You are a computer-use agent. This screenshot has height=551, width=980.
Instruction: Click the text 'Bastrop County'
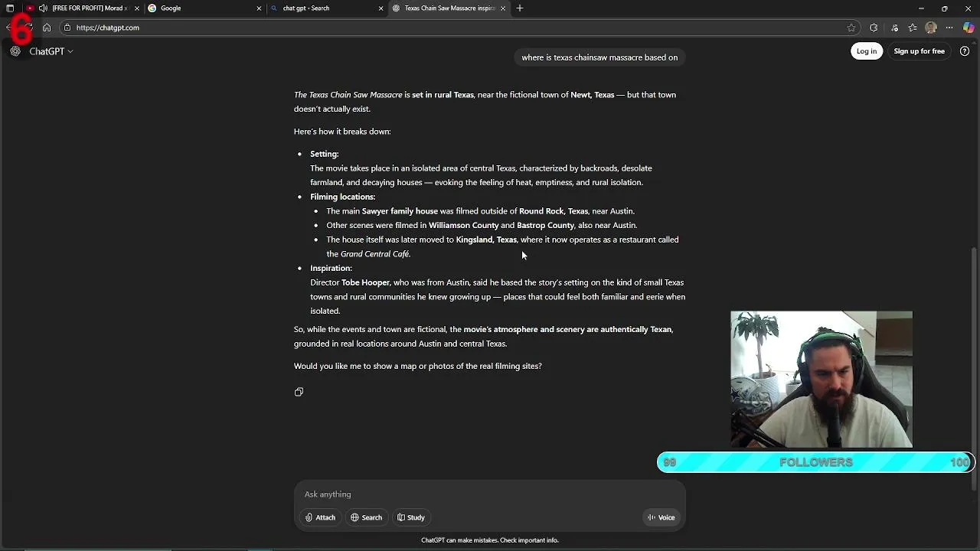point(545,226)
